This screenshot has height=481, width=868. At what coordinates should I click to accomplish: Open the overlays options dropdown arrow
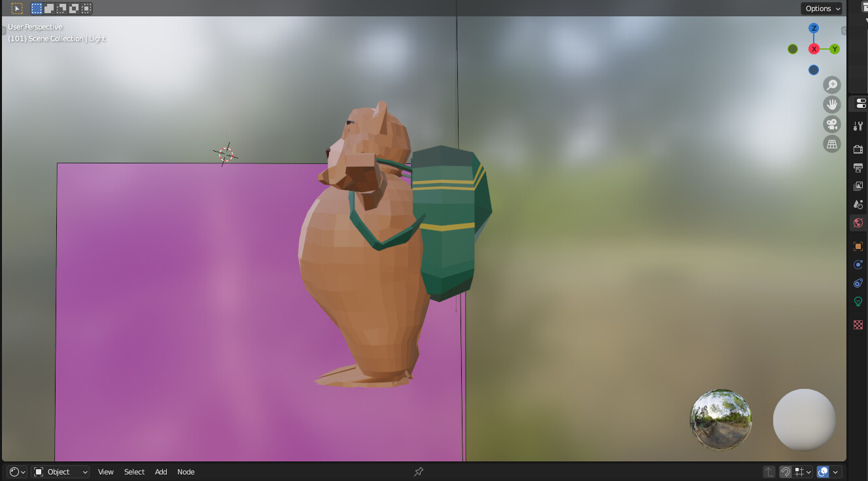coord(836,472)
